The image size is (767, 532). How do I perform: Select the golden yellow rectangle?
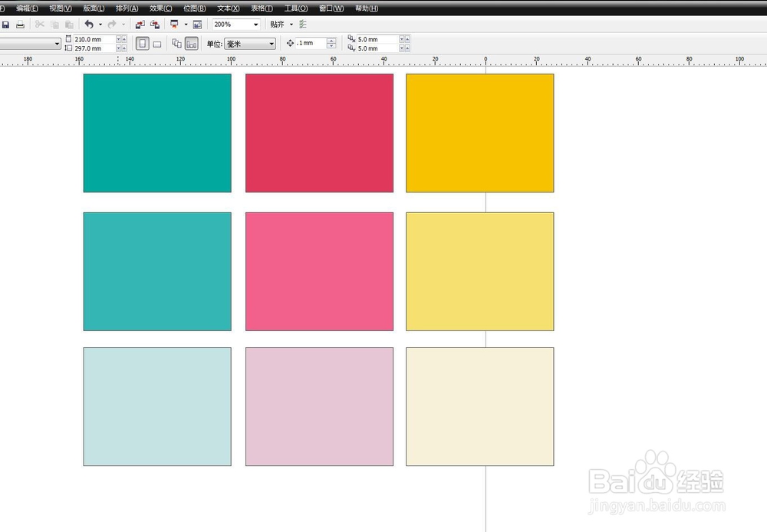480,133
